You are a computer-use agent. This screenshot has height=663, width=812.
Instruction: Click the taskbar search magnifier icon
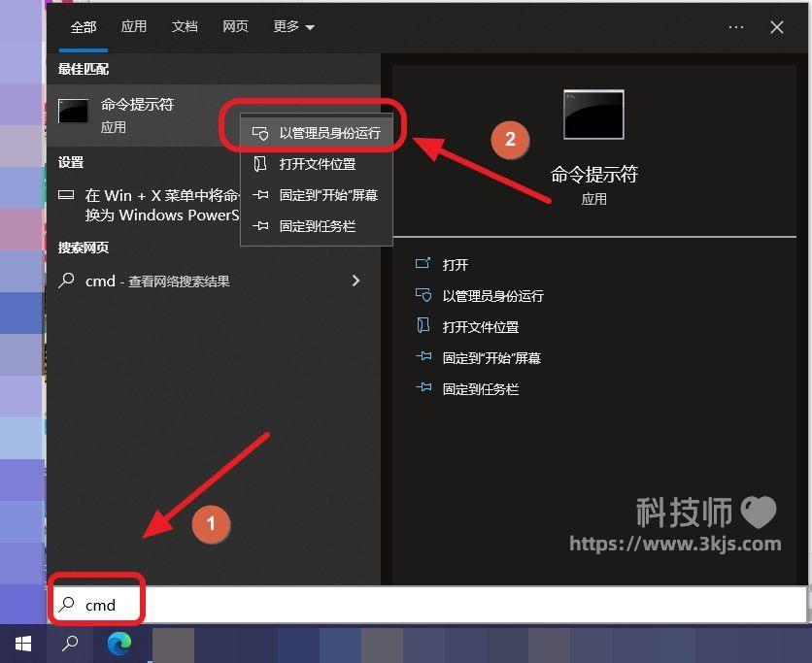70,644
